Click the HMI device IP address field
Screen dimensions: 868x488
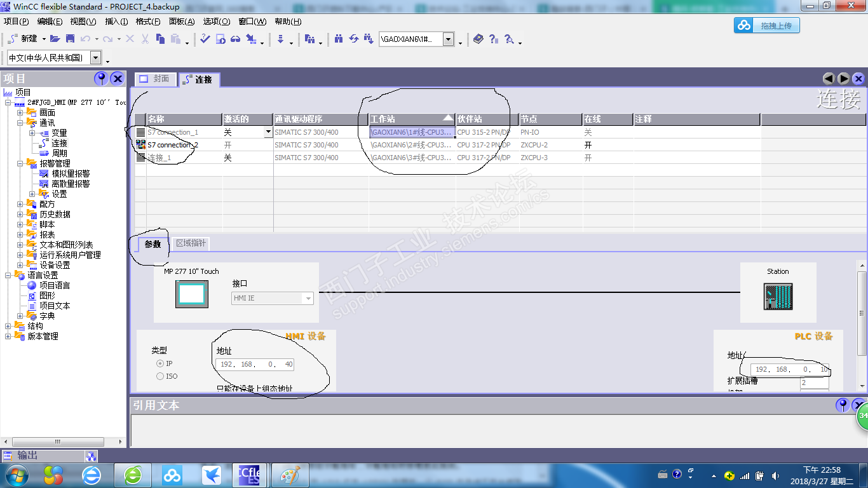coord(255,364)
